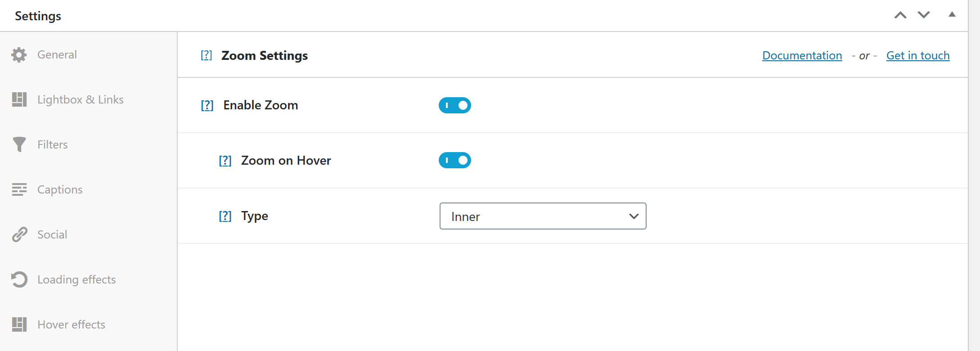The width and height of the screenshot is (980, 351).
Task: Open help tooltip beside Zoom Settings
Action: [x=206, y=55]
